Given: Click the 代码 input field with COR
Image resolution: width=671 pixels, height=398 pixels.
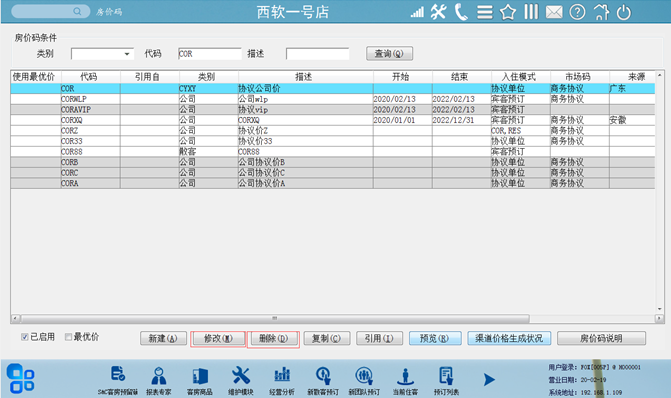Looking at the screenshot, I should tap(210, 54).
